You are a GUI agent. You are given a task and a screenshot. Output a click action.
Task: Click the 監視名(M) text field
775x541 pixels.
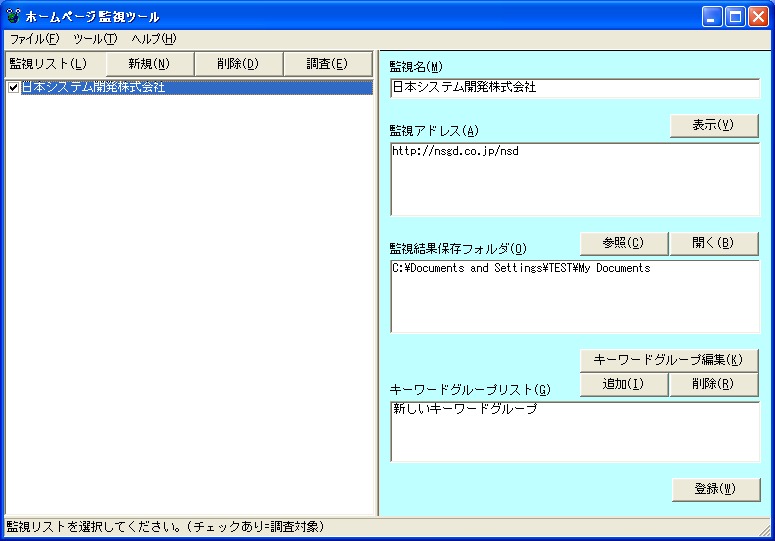(x=575, y=88)
